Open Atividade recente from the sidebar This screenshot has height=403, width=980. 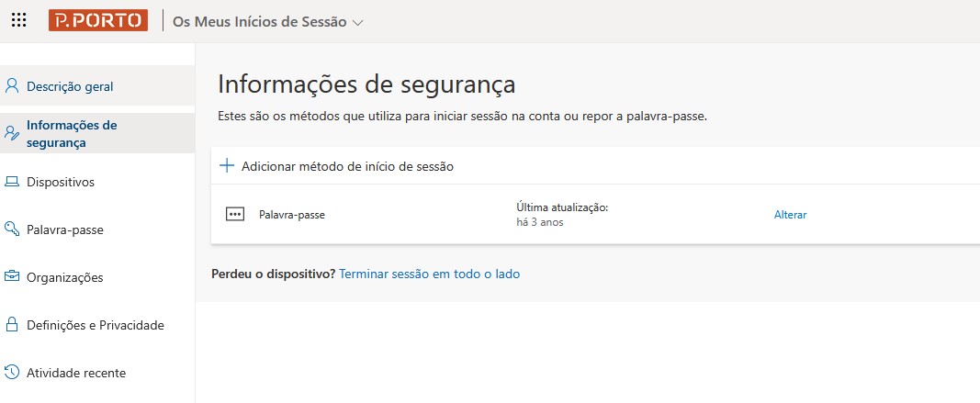(76, 373)
